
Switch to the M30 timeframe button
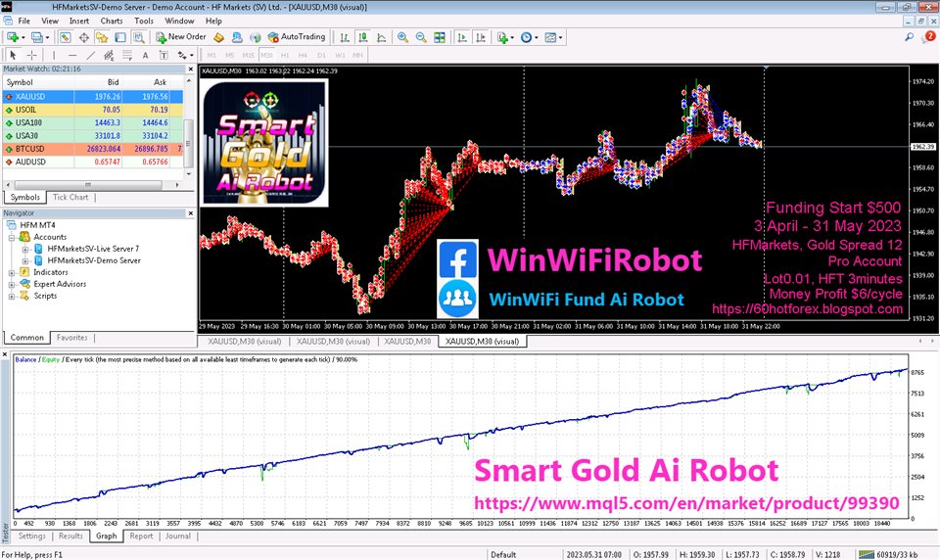coord(266,55)
